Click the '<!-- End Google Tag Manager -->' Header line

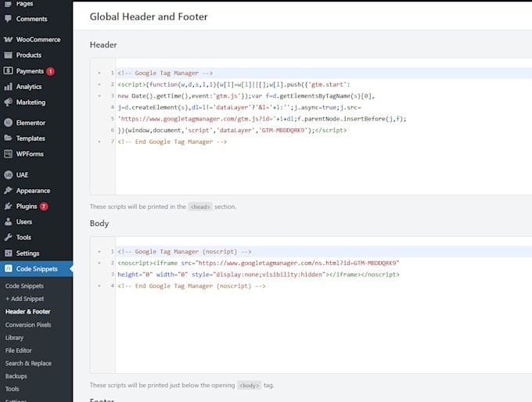[x=172, y=142]
